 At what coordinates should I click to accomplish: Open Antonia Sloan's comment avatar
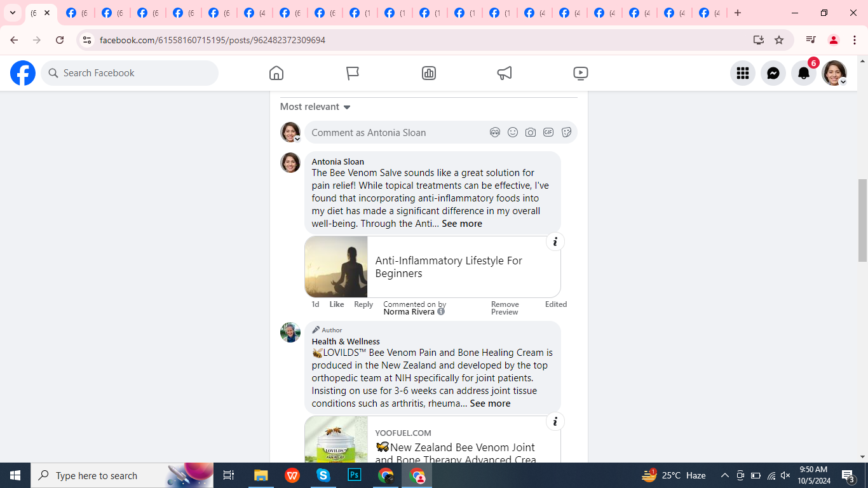coord(290,163)
